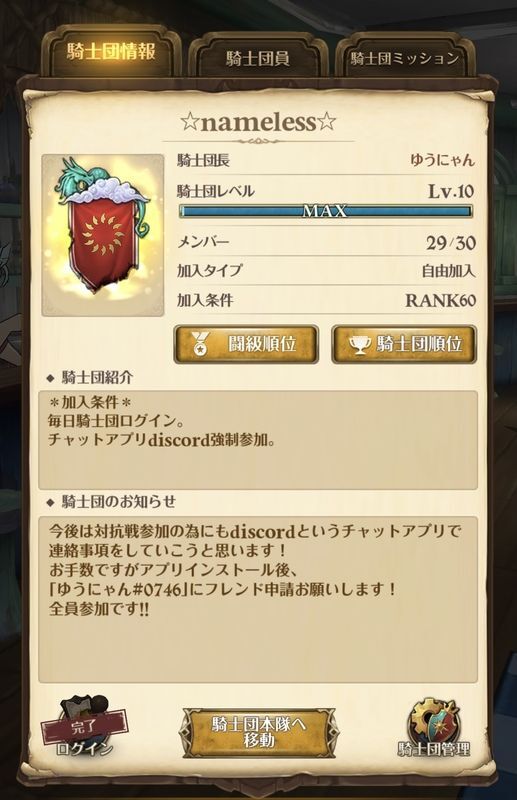
Task: Click the ☆nameless☆ guild title
Action: click(x=258, y=122)
